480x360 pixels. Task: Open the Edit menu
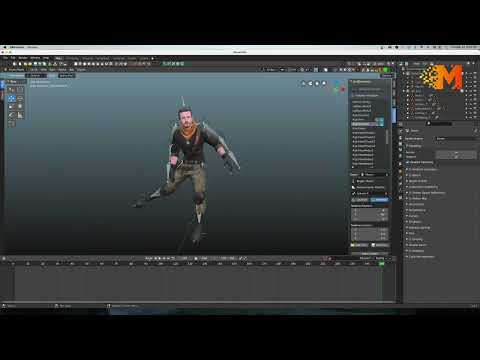click(x=13, y=58)
